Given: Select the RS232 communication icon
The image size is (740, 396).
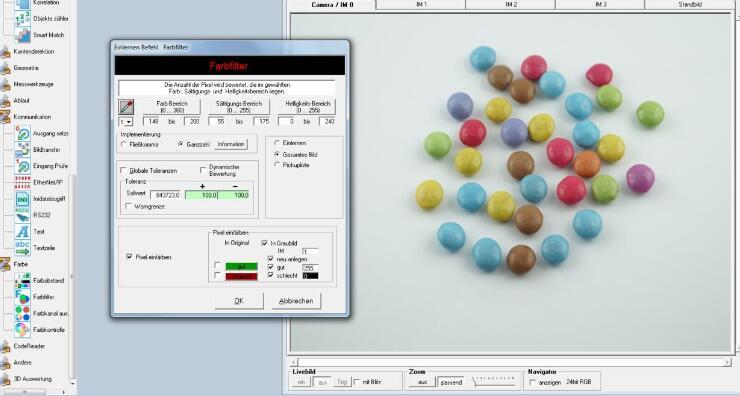Looking at the screenshot, I should click(x=22, y=215).
